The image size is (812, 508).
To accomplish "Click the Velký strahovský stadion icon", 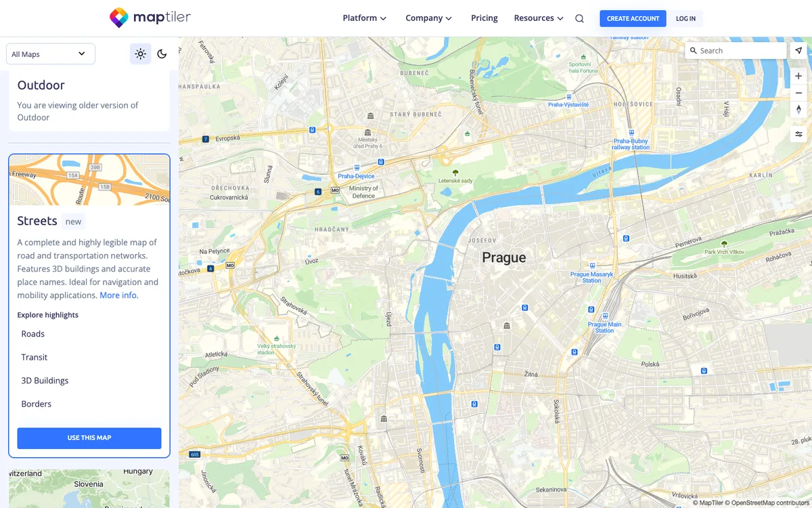I will [275, 338].
